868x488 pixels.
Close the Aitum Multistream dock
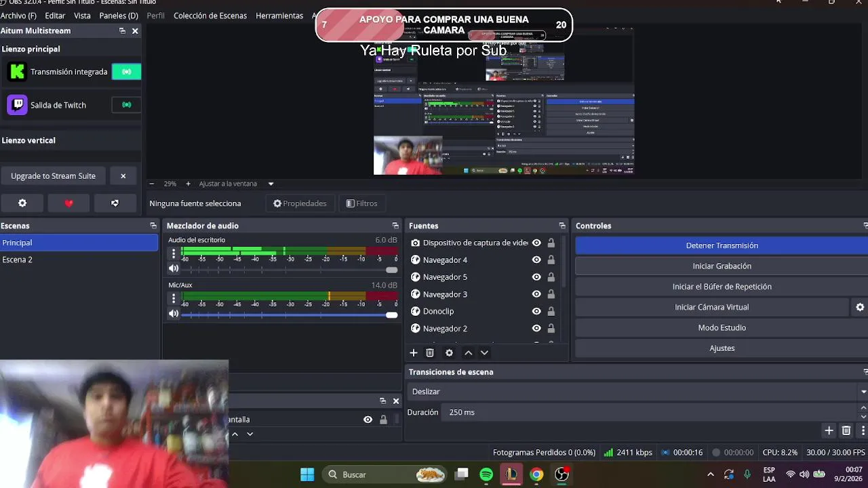pyautogui.click(x=135, y=30)
